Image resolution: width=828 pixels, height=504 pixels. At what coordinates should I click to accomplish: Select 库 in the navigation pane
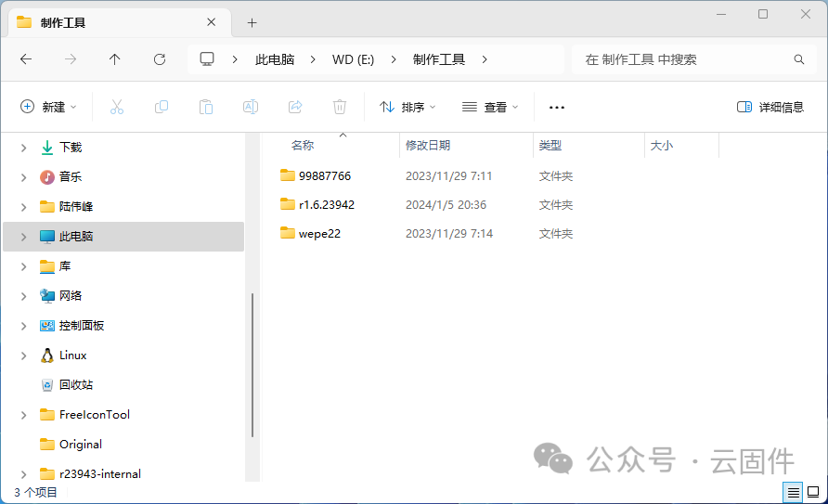(64, 266)
